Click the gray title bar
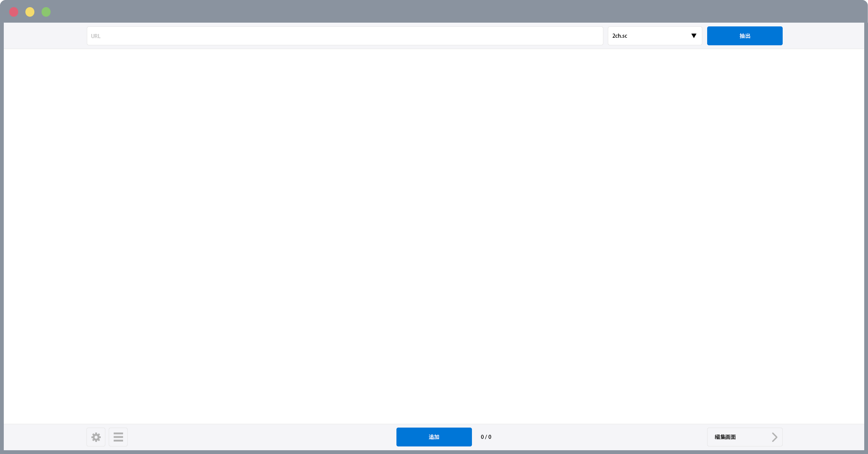 [434, 11]
